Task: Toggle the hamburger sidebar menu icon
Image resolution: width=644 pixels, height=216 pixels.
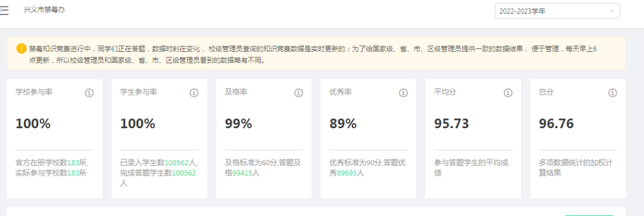Action: pyautogui.click(x=4, y=11)
